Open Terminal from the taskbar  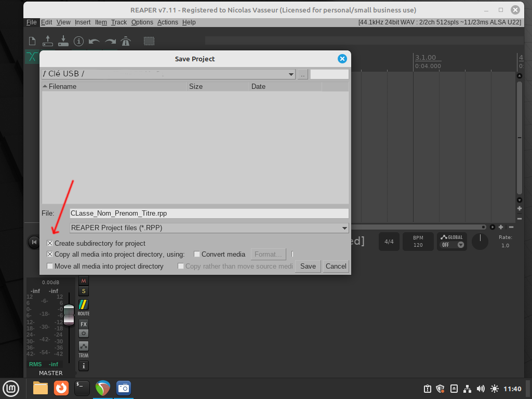82,388
